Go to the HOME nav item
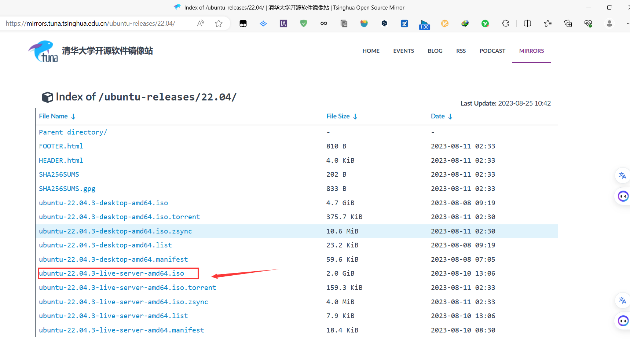The height and width of the screenshot is (364, 630). click(x=371, y=51)
